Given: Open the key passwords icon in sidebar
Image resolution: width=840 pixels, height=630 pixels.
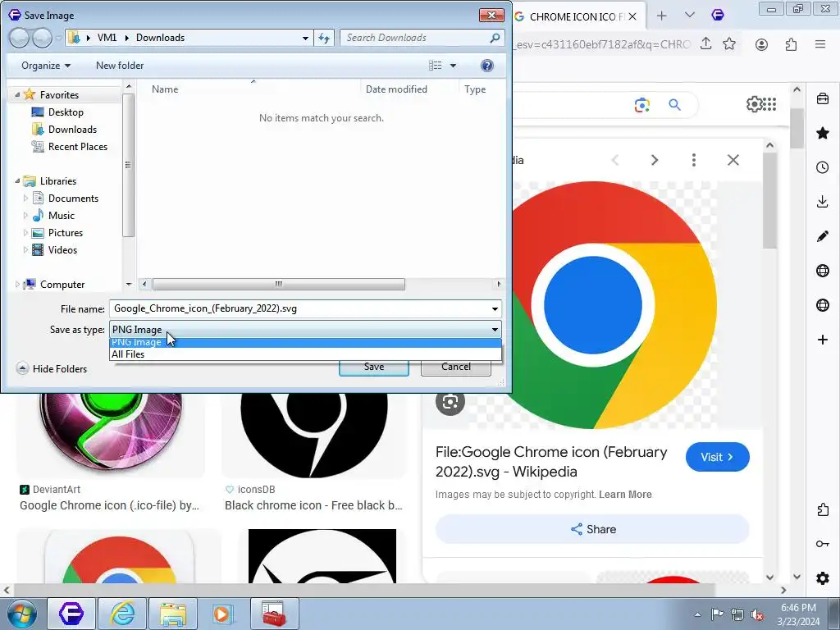Looking at the screenshot, I should 822,544.
